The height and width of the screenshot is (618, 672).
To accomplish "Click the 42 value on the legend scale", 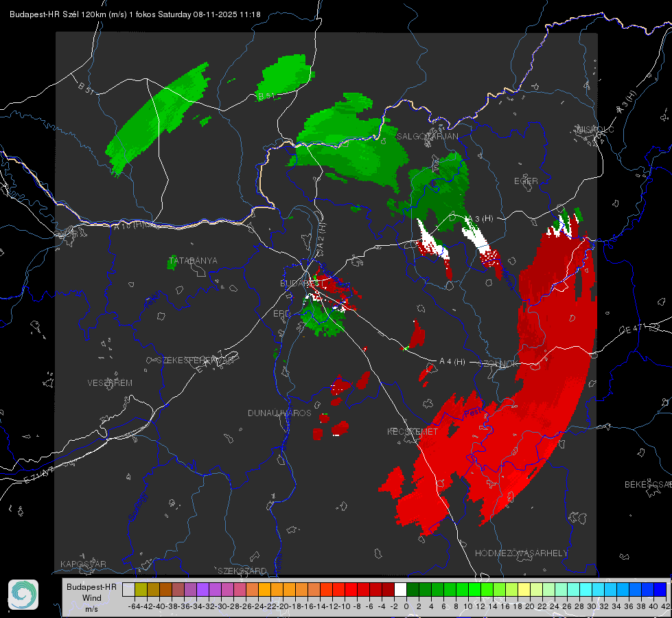I will coord(666,606).
